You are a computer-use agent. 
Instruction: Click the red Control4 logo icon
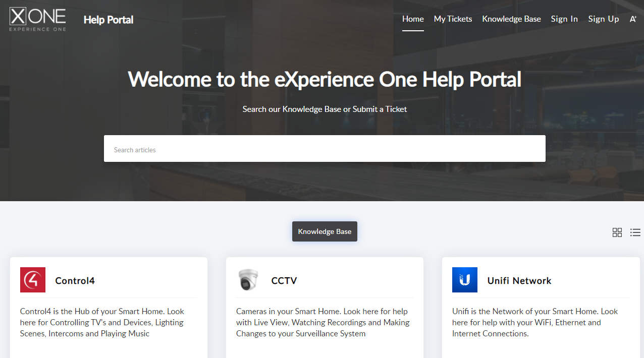tap(33, 280)
